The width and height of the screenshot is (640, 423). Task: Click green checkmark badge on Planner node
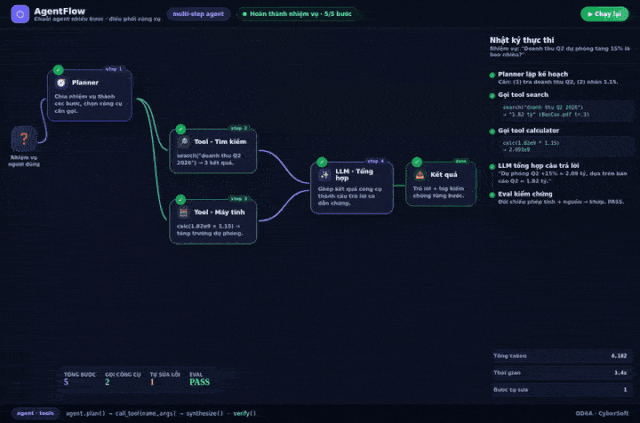58,70
